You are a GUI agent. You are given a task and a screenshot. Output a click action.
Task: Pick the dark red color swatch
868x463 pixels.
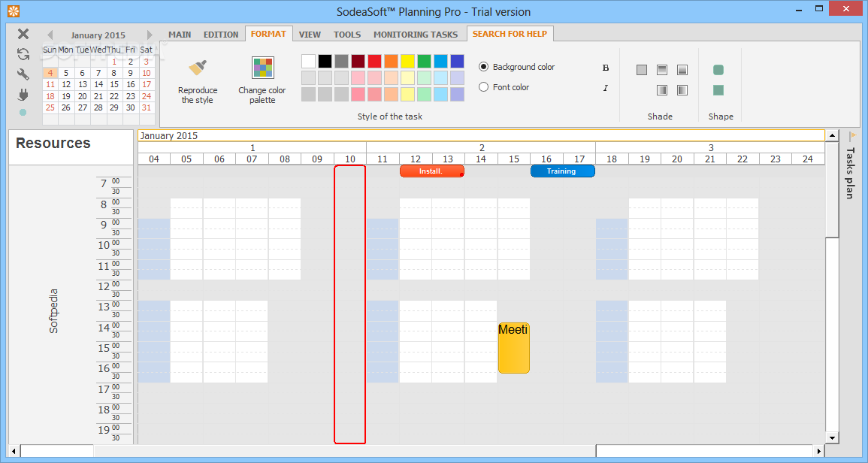pyautogui.click(x=358, y=61)
